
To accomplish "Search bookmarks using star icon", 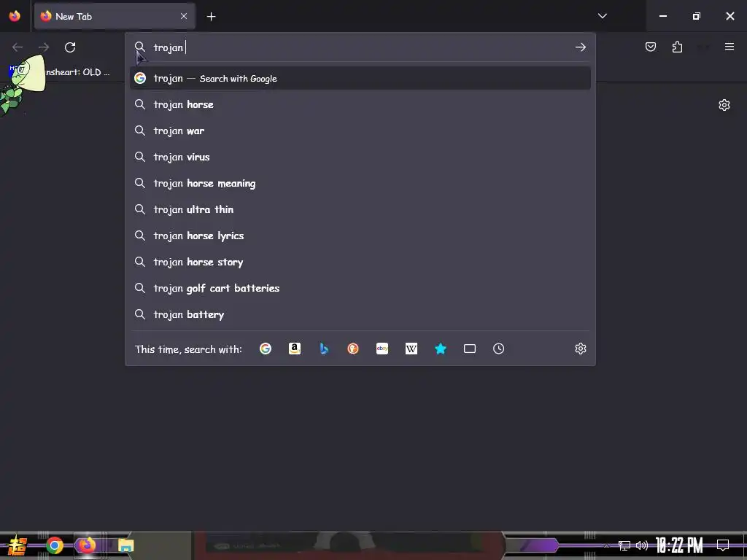I will coord(441,349).
